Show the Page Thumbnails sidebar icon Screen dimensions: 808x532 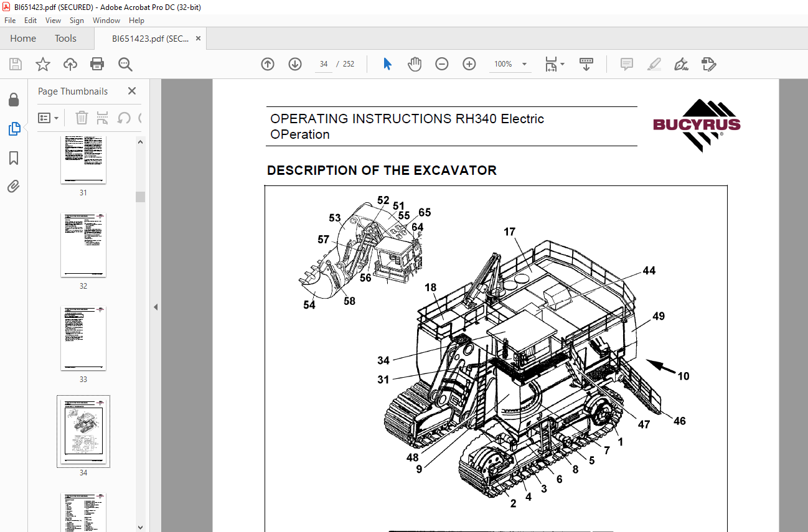pos(14,129)
